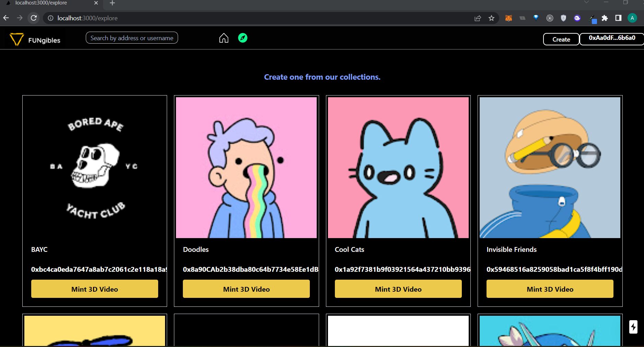This screenshot has width=644, height=347.
Task: Open the Bored Ape Yacht Club image
Action: click(95, 168)
